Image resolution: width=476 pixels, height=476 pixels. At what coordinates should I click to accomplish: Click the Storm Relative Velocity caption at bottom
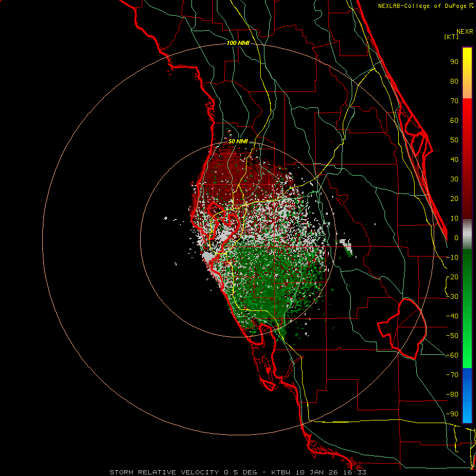click(238, 472)
